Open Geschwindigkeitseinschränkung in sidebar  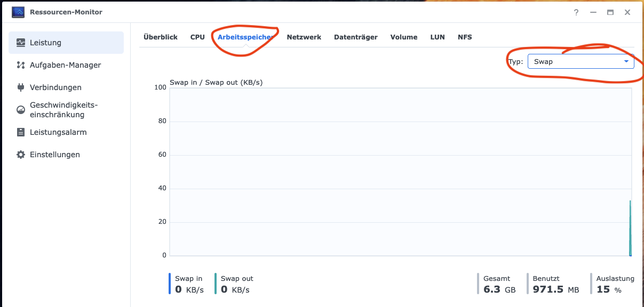coord(66,110)
